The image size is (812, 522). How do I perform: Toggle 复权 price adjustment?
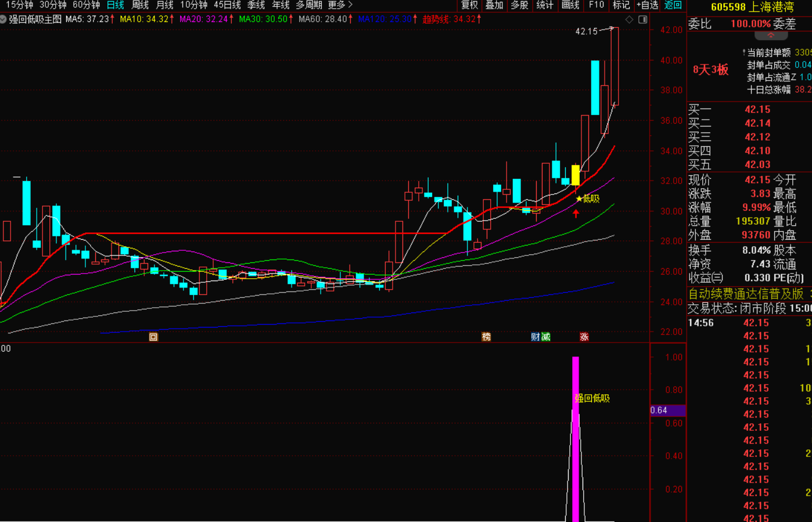pyautogui.click(x=469, y=5)
